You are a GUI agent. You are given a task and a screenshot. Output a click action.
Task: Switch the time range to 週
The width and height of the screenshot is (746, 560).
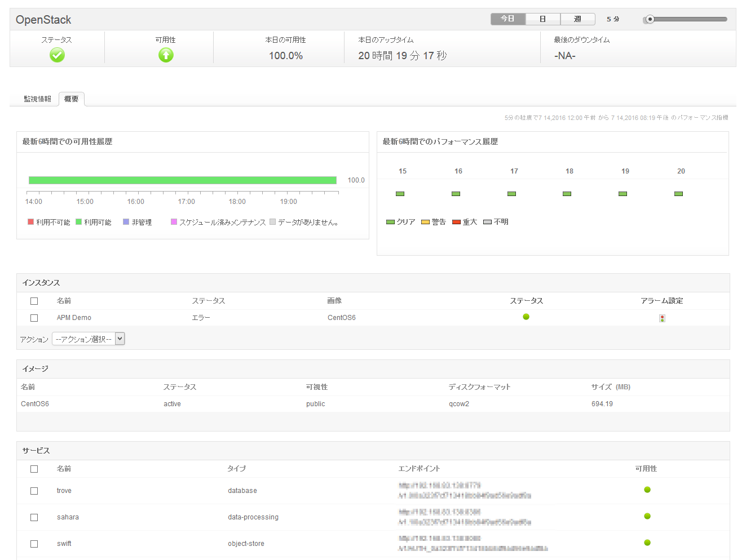click(577, 19)
